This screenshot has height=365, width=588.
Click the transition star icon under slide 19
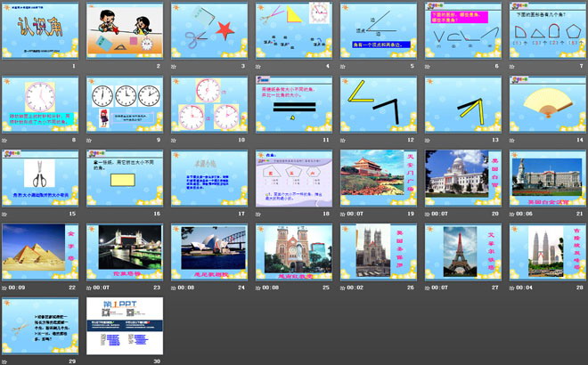pos(344,214)
